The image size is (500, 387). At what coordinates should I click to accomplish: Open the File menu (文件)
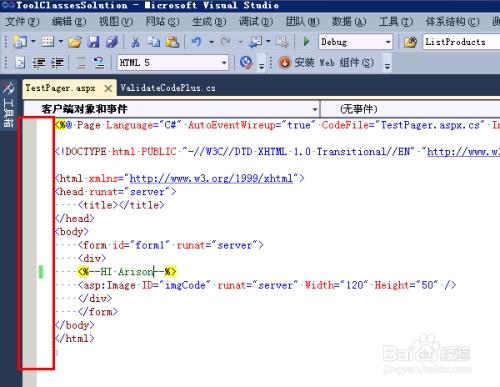[22, 22]
